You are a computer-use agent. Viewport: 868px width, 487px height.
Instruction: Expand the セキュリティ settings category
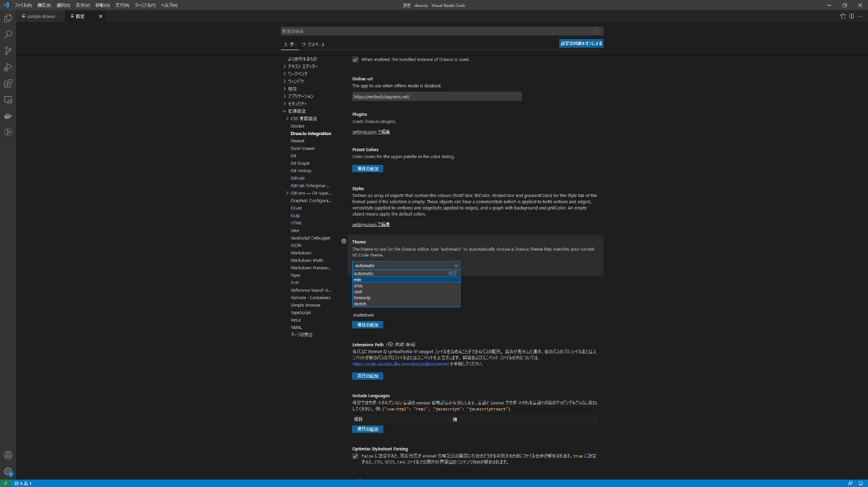click(298, 103)
